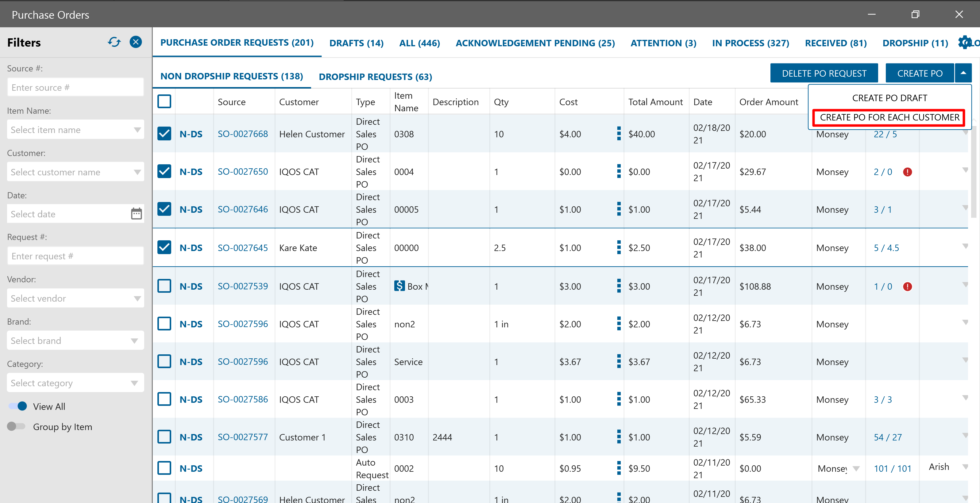
Task: Click the red alert icon on SO-0027650 row
Action: tap(907, 172)
